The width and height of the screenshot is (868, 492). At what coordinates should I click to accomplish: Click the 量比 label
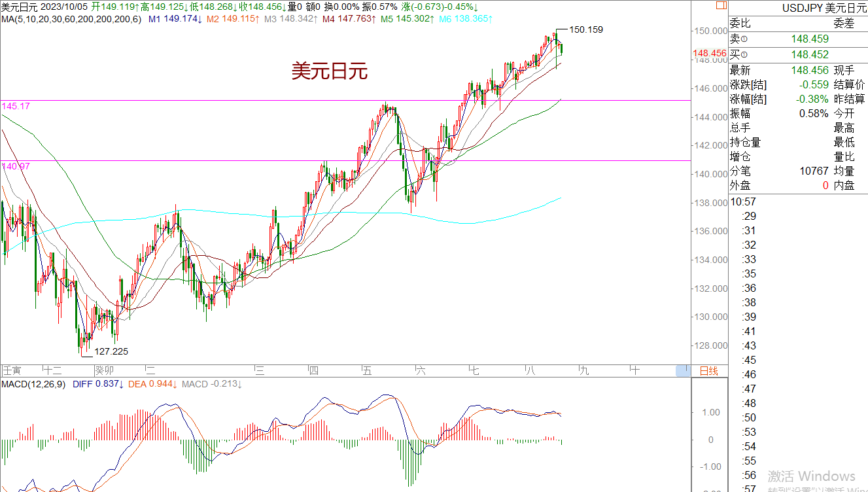[x=844, y=157]
